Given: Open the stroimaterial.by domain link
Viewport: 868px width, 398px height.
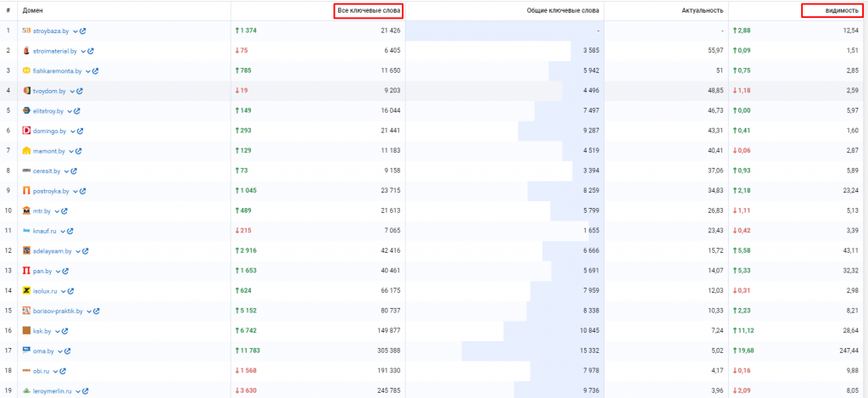Looking at the screenshot, I should (55, 51).
